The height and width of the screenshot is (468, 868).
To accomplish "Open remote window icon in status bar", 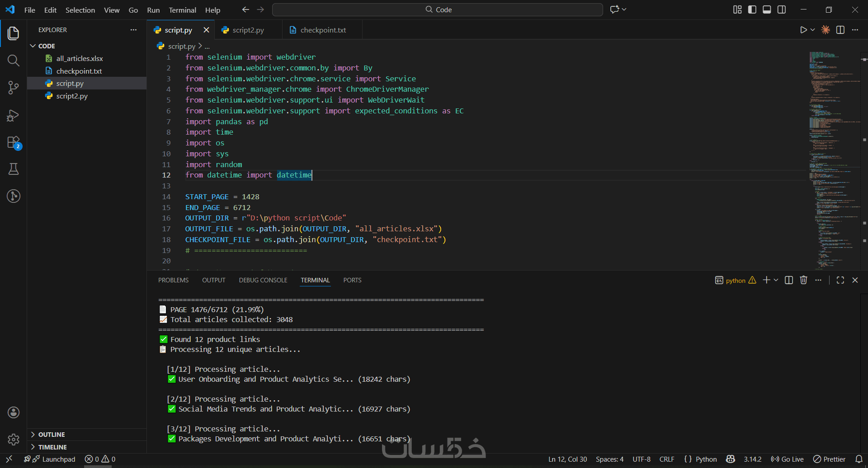I will tap(9, 459).
